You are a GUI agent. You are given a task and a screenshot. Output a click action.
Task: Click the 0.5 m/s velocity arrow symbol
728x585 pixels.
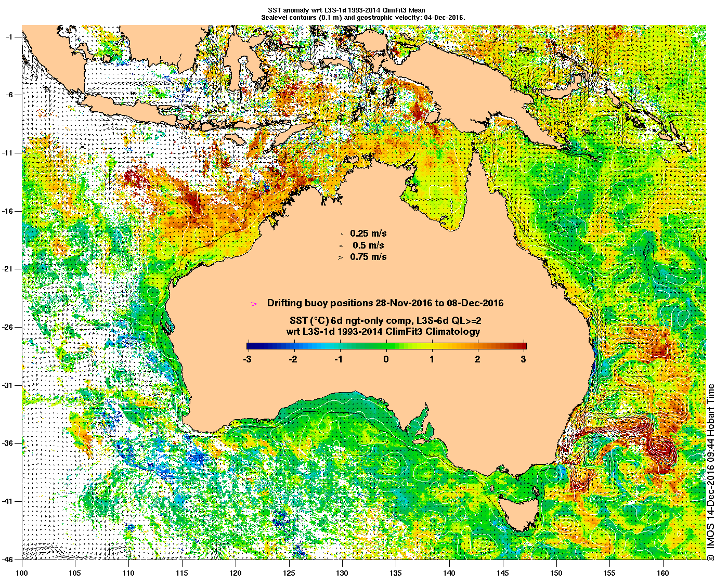click(341, 245)
